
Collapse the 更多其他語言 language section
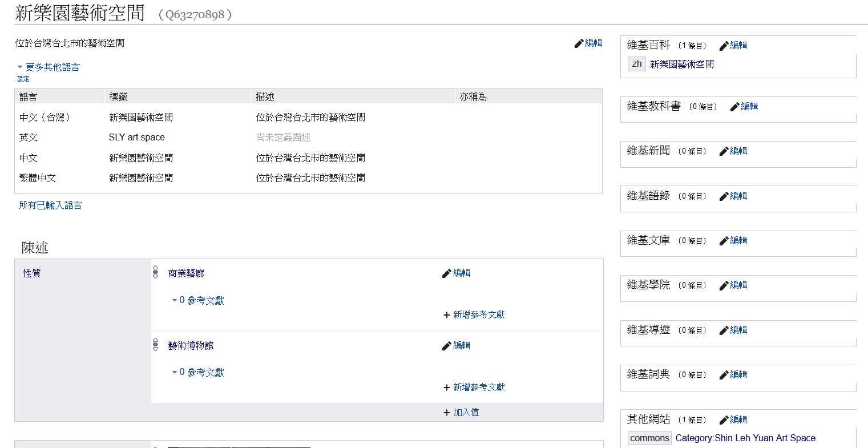tap(49, 67)
